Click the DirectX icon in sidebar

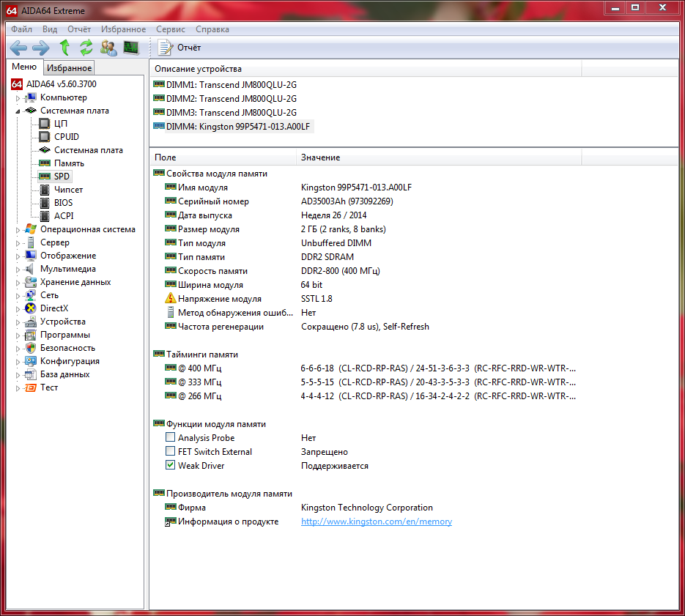pyautogui.click(x=31, y=308)
